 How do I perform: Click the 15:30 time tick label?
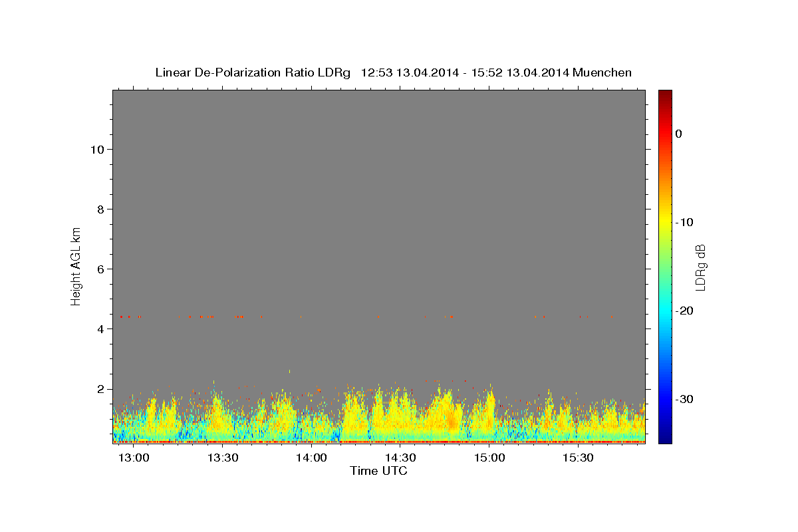(x=579, y=458)
